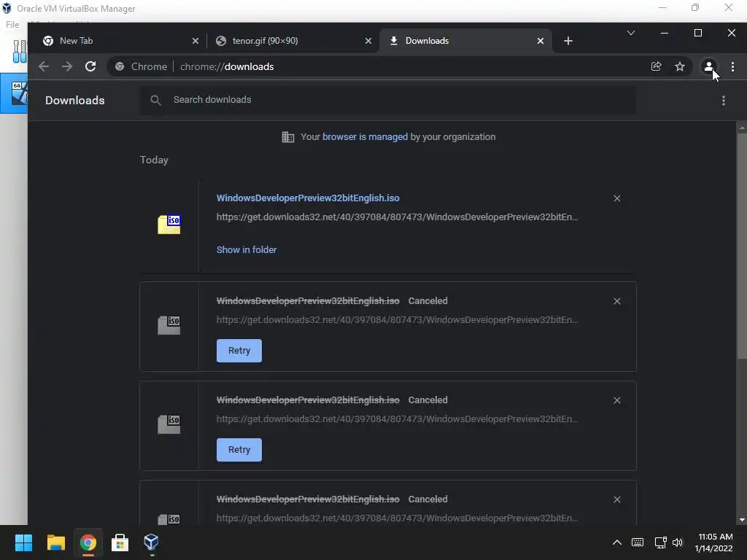747x560 pixels.
Task: Click the downloads page scrollbar thumb
Action: pyautogui.click(x=742, y=246)
